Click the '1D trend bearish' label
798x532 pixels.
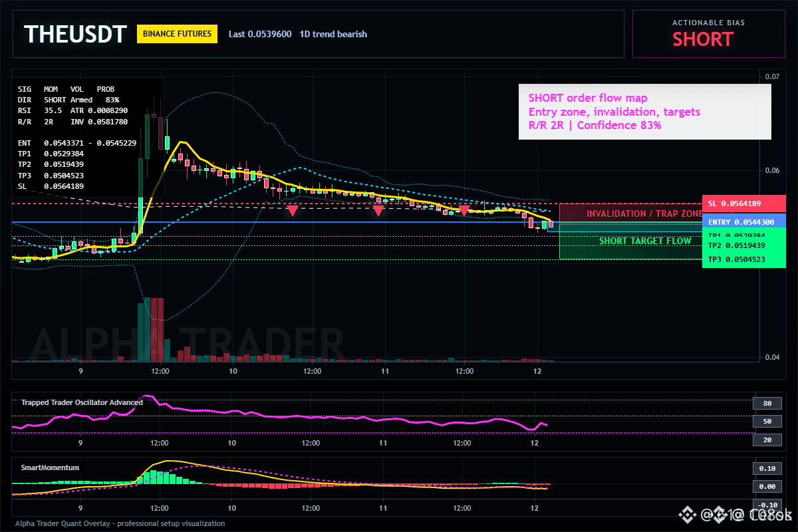[333, 34]
